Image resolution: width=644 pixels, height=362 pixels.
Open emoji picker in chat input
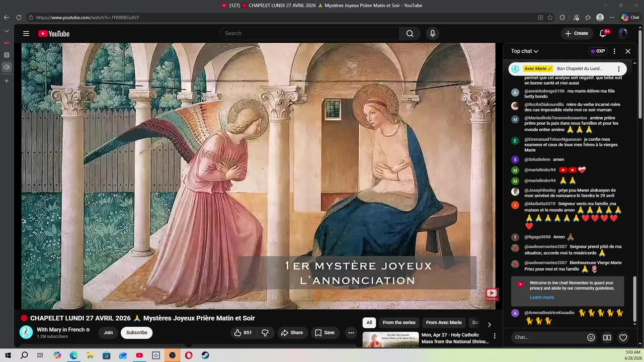click(x=591, y=337)
